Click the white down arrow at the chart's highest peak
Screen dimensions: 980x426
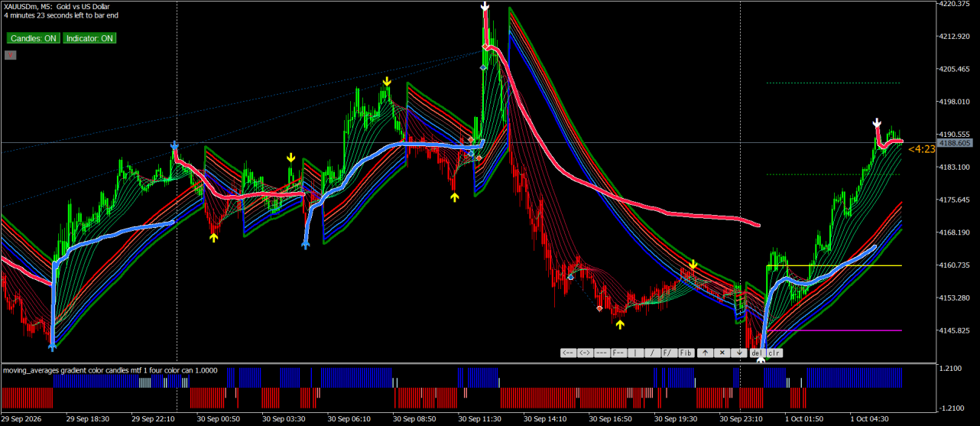click(x=485, y=7)
